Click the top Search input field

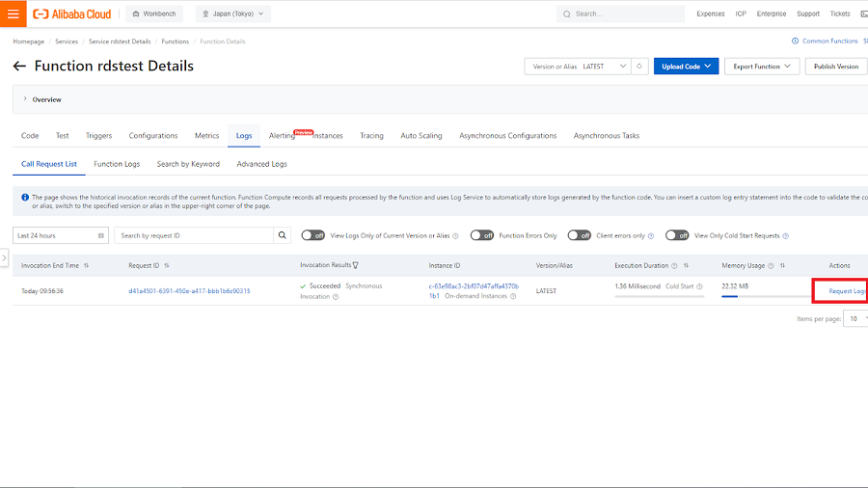tap(627, 14)
